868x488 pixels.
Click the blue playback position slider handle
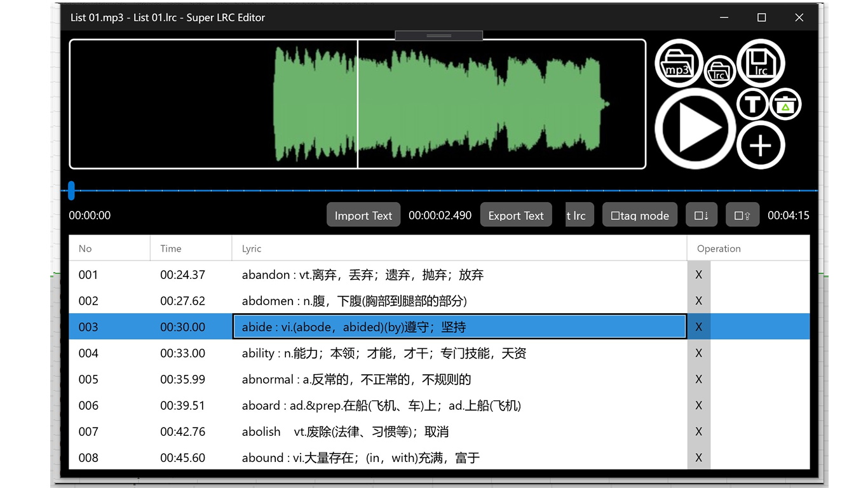[71, 191]
